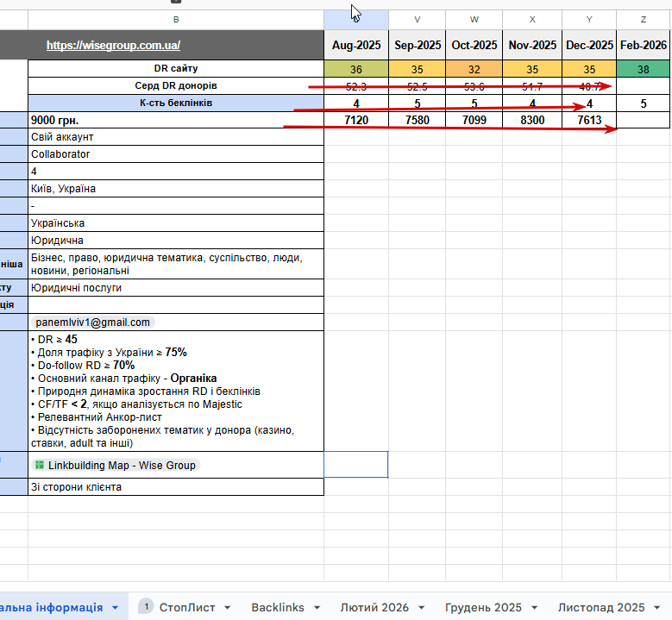Select the cell with value 7099
Image resolution: width=672 pixels, height=620 pixels.
[x=474, y=120]
